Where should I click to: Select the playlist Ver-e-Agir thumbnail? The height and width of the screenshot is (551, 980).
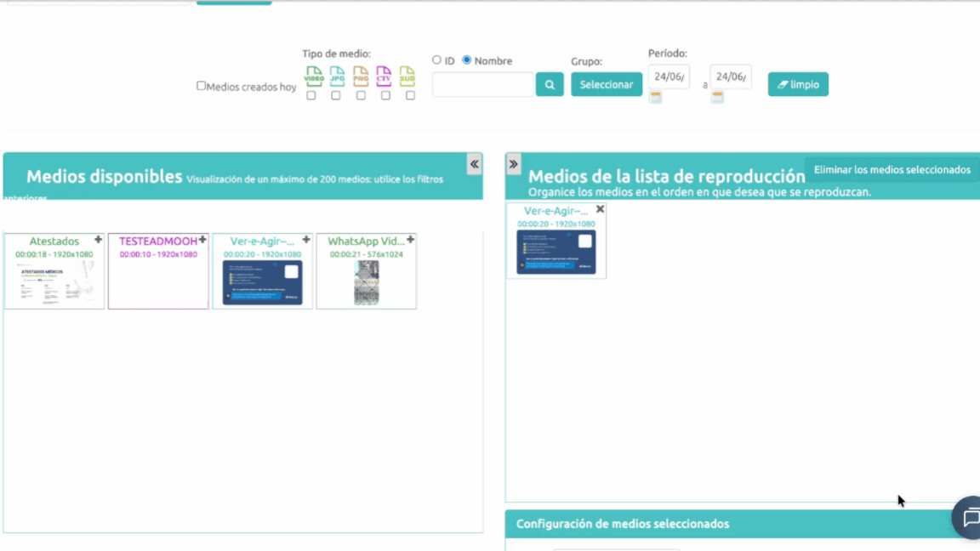click(556, 253)
